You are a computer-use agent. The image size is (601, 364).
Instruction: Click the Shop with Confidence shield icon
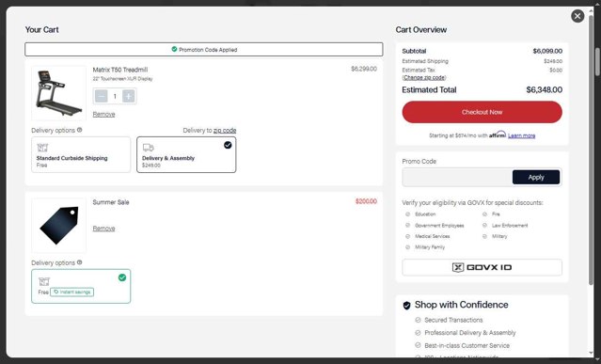406,306
